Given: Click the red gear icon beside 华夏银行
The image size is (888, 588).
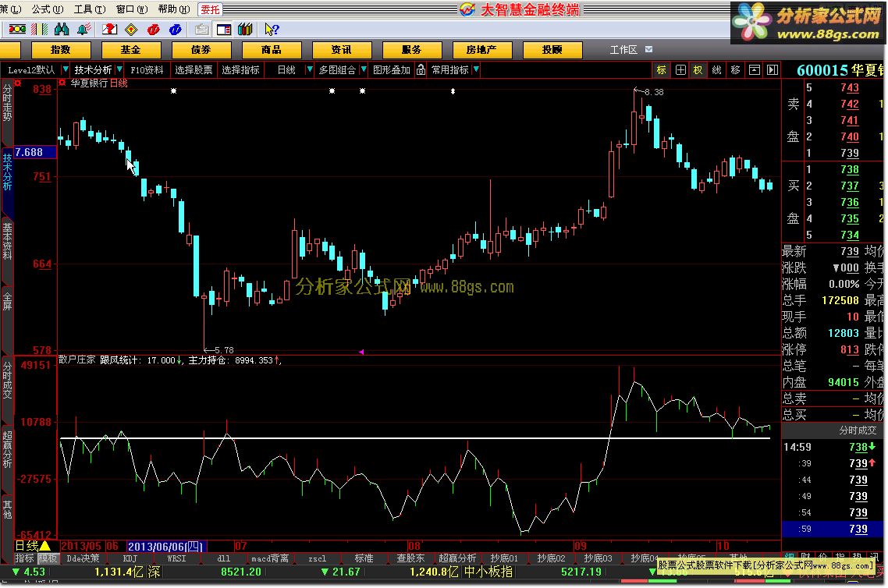Looking at the screenshot, I should click(62, 83).
